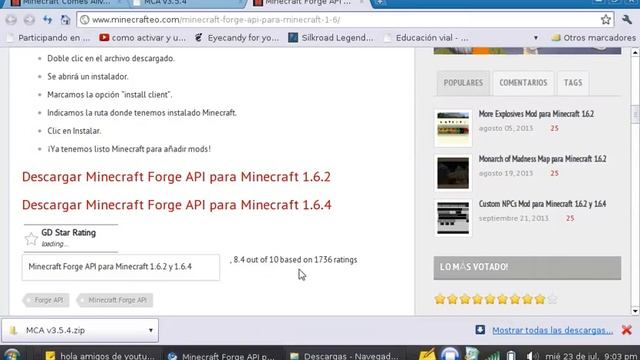Open the wrench settings menu
The image size is (640, 360).
[627, 19]
